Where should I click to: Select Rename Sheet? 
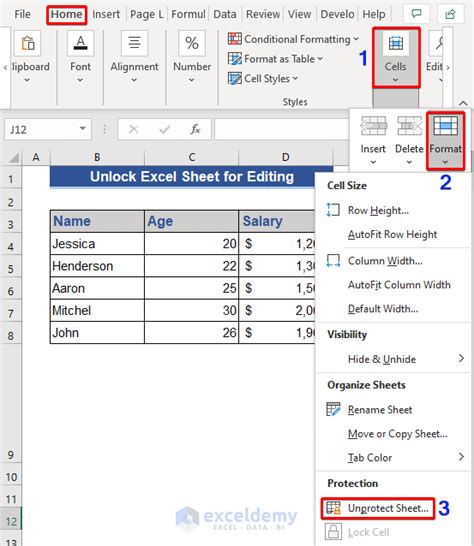tap(393, 410)
